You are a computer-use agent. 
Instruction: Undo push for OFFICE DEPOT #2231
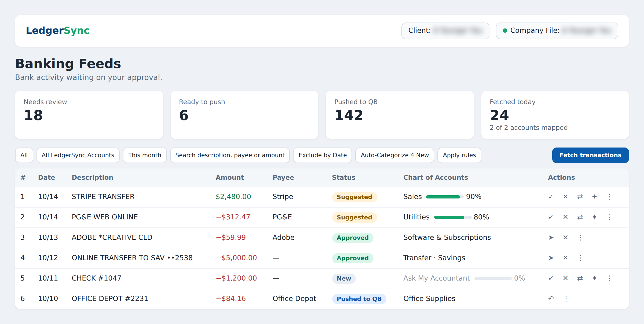[x=551, y=299]
